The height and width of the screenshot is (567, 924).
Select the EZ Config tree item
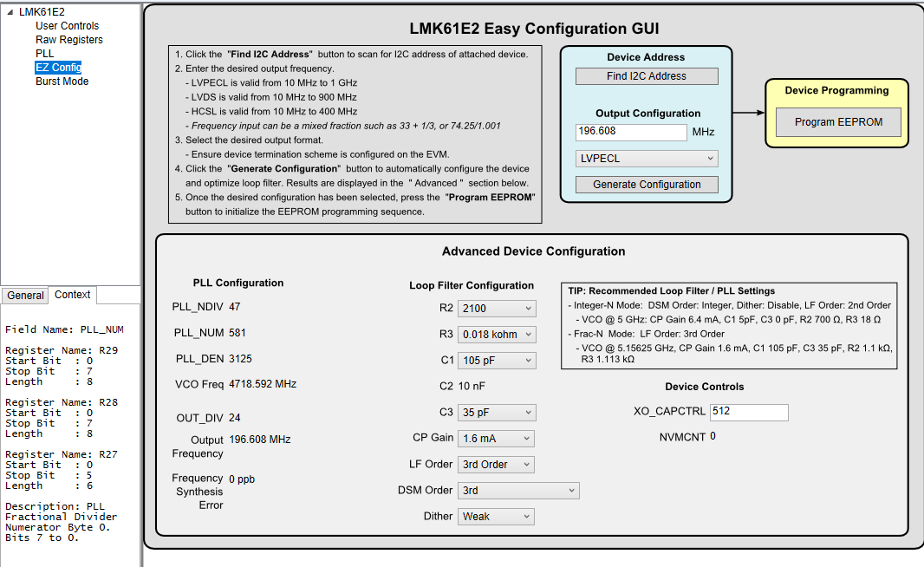click(58, 68)
